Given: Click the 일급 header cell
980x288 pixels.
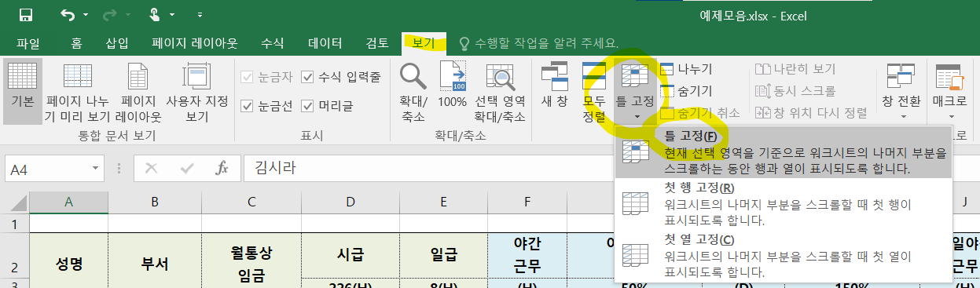Looking at the screenshot, I should [x=444, y=256].
